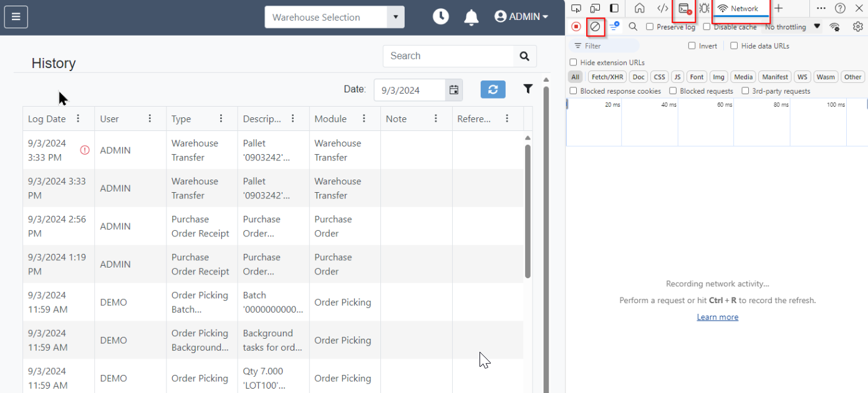
Task: Open Module column menu
Action: [364, 119]
